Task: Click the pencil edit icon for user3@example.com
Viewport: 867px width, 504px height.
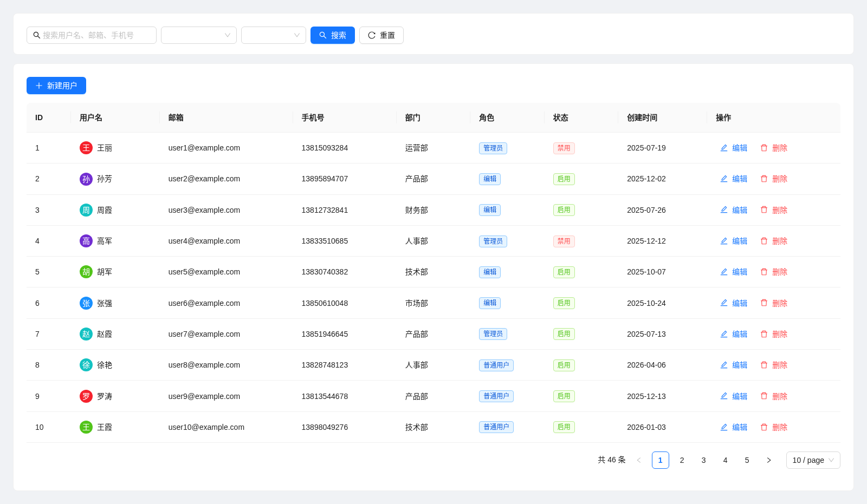Action: pos(724,210)
